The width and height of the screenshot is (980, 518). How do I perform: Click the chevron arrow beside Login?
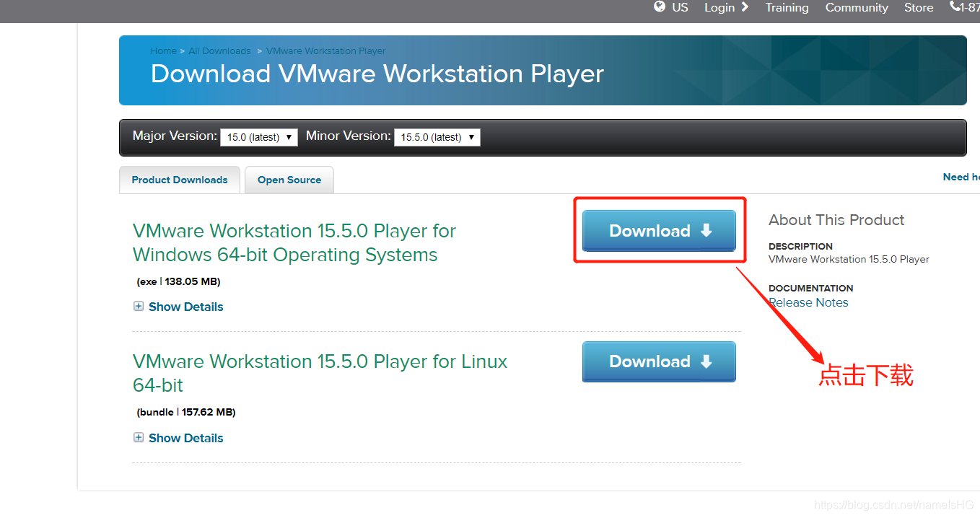click(745, 7)
